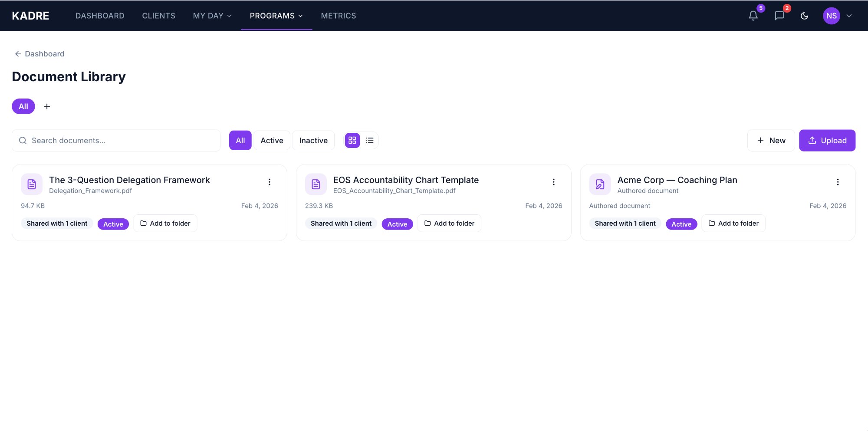The width and height of the screenshot is (868, 431).
Task: Filter documents by Active status
Action: (272, 141)
